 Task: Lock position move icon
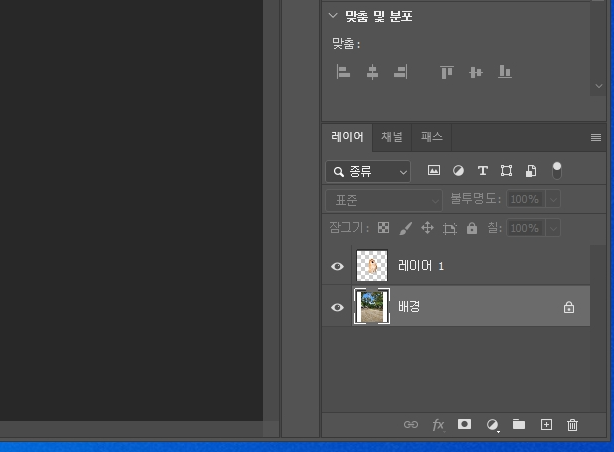point(427,228)
